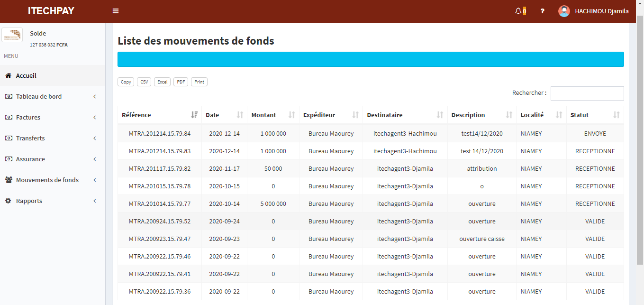Export the table using the Excel button
Image resolution: width=644 pixels, height=305 pixels.
[162, 82]
